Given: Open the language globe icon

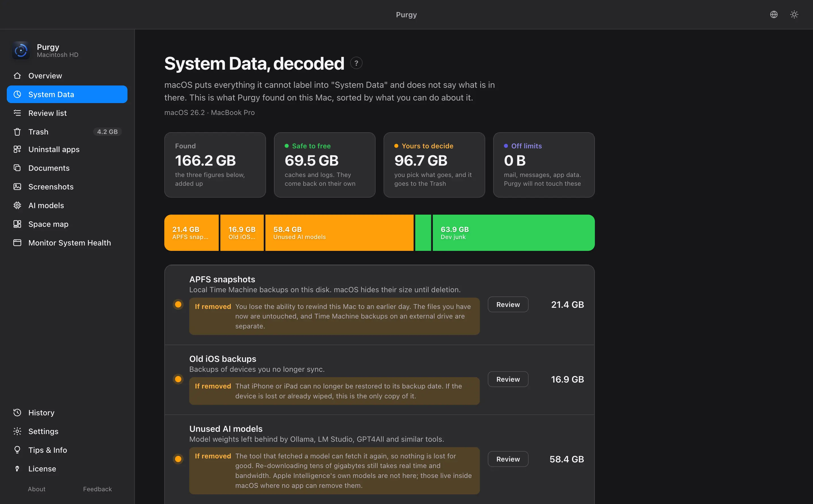Looking at the screenshot, I should 774,14.
